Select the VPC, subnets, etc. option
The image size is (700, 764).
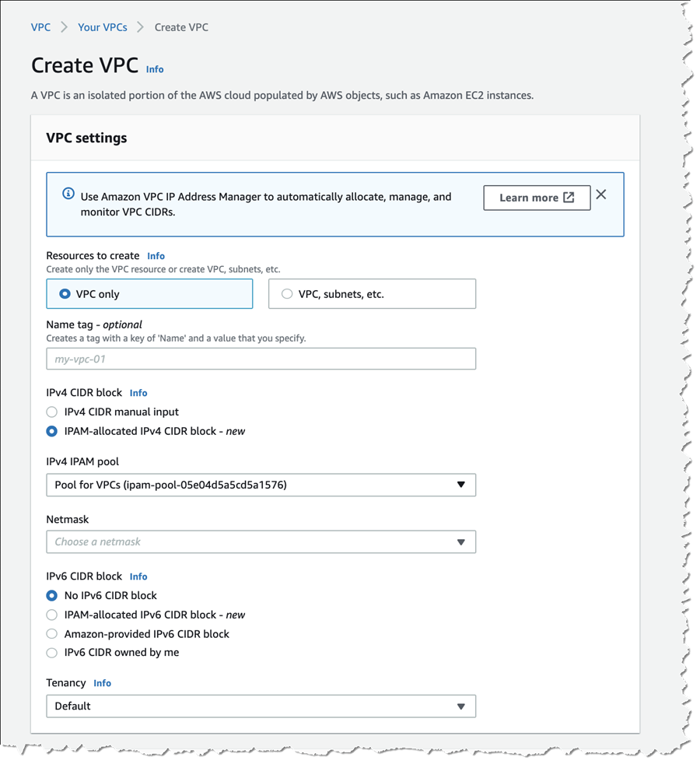tap(372, 294)
